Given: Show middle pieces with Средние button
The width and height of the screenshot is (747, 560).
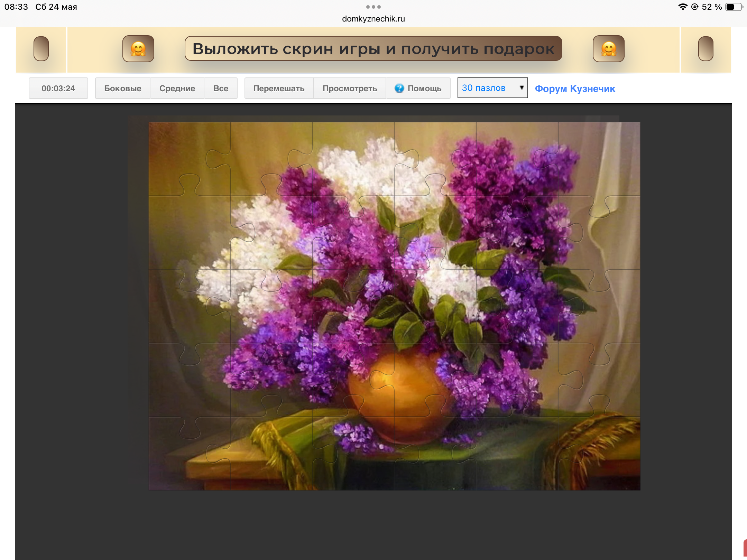Looking at the screenshot, I should 177,88.
